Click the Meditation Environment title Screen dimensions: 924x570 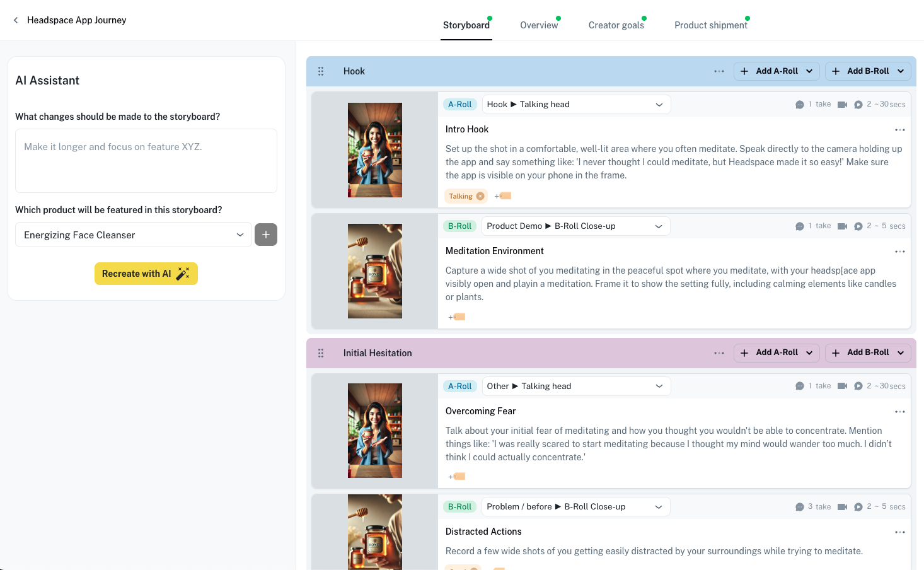pos(495,251)
